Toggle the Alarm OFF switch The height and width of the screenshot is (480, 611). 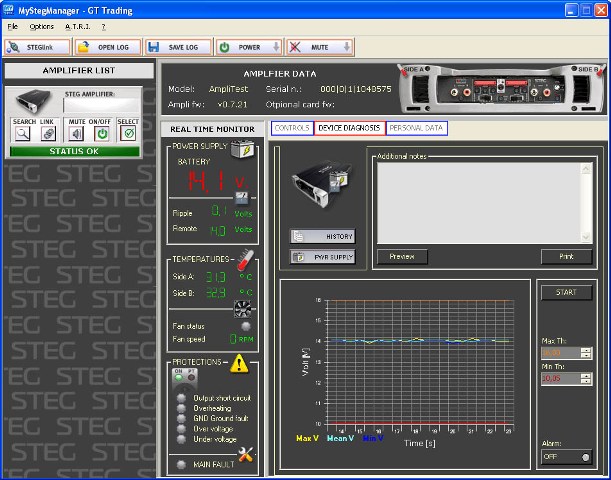(566, 456)
